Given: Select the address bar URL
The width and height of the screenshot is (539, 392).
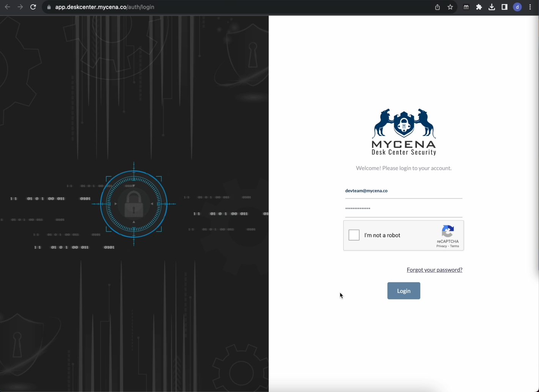Looking at the screenshot, I should click(x=105, y=7).
